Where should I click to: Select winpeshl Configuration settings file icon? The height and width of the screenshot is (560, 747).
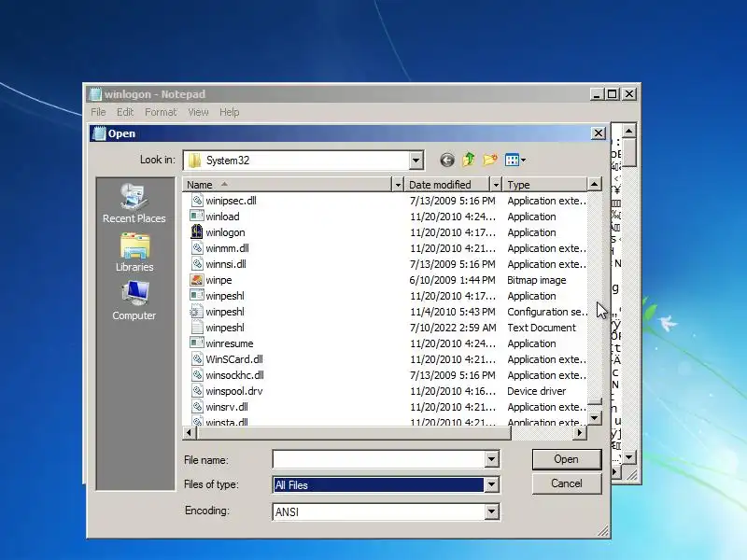197,312
